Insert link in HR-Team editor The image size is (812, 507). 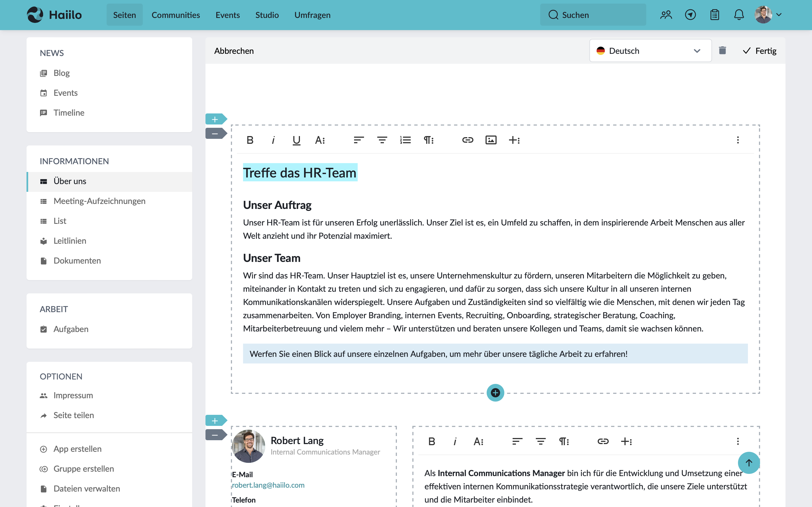[x=467, y=140]
